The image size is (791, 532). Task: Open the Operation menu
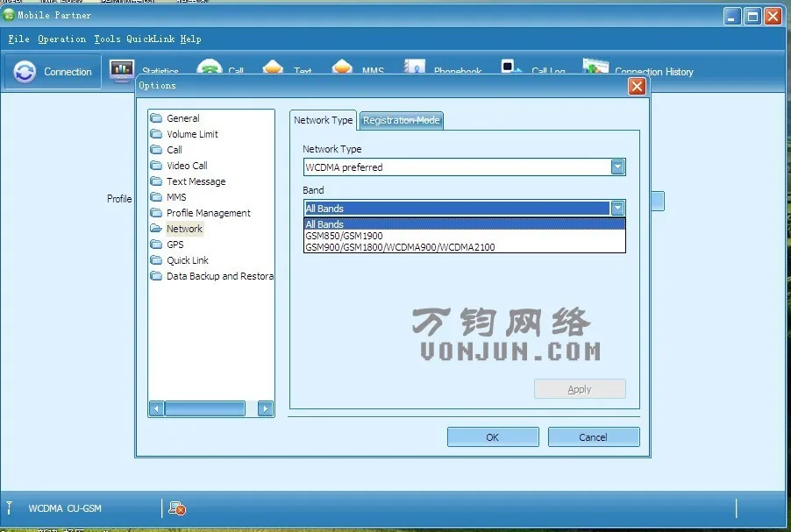(61, 39)
